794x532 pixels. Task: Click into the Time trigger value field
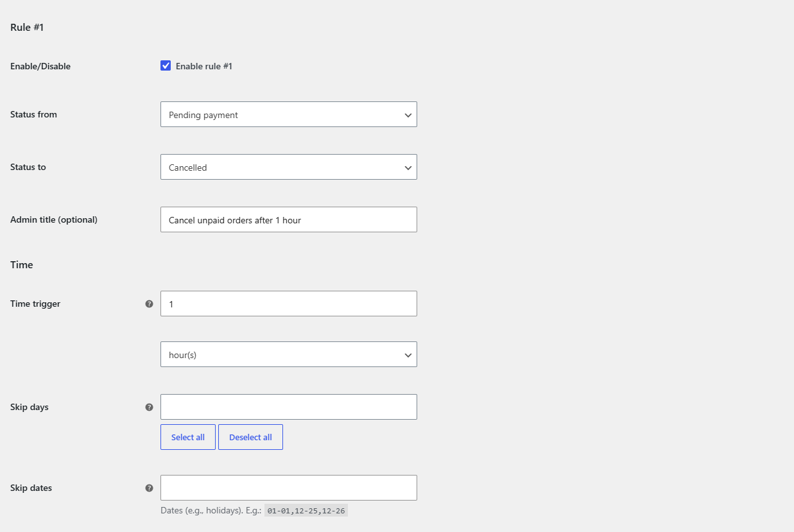pos(289,304)
